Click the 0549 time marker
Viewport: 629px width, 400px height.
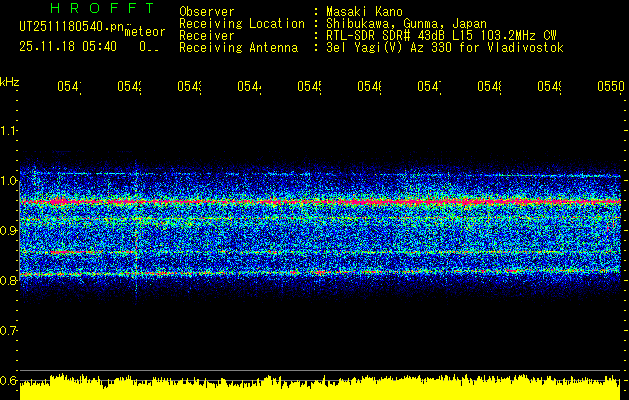tap(549, 87)
